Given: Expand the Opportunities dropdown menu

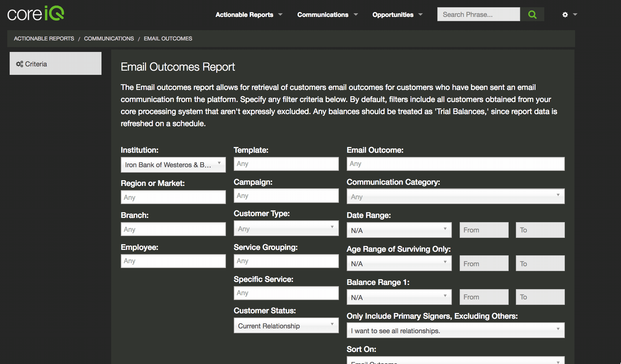Looking at the screenshot, I should click(x=397, y=14).
